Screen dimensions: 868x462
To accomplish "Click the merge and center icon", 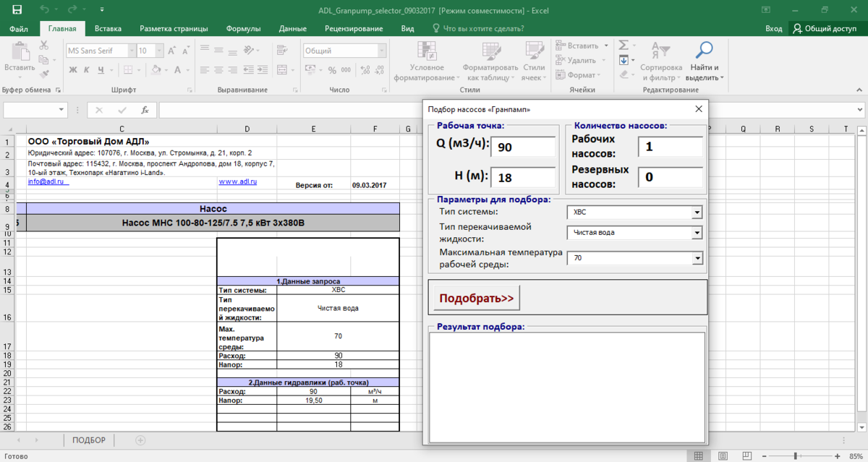I will [283, 70].
